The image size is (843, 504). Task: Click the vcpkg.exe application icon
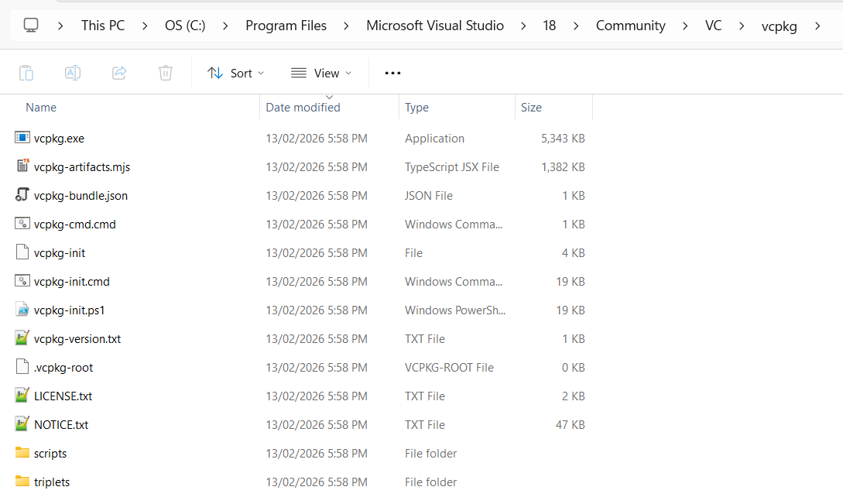22,138
